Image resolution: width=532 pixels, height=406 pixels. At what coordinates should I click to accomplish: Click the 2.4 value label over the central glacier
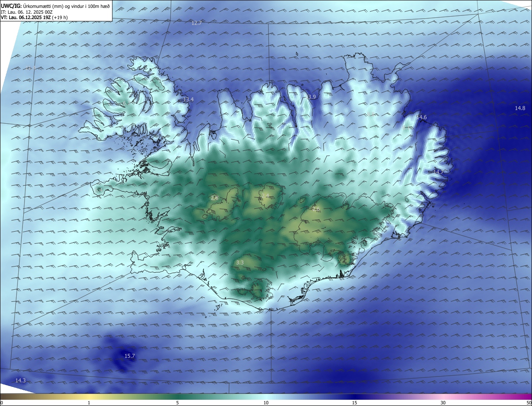265,196
